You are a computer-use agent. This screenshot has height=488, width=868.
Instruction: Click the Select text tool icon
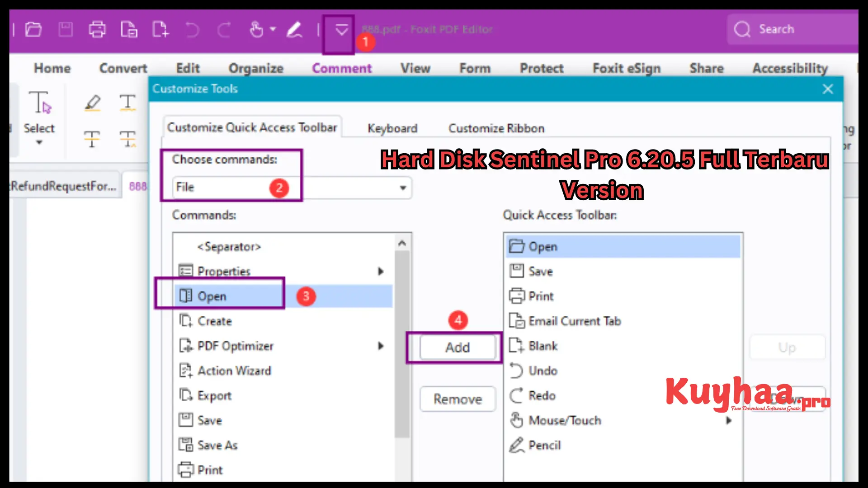(x=39, y=103)
